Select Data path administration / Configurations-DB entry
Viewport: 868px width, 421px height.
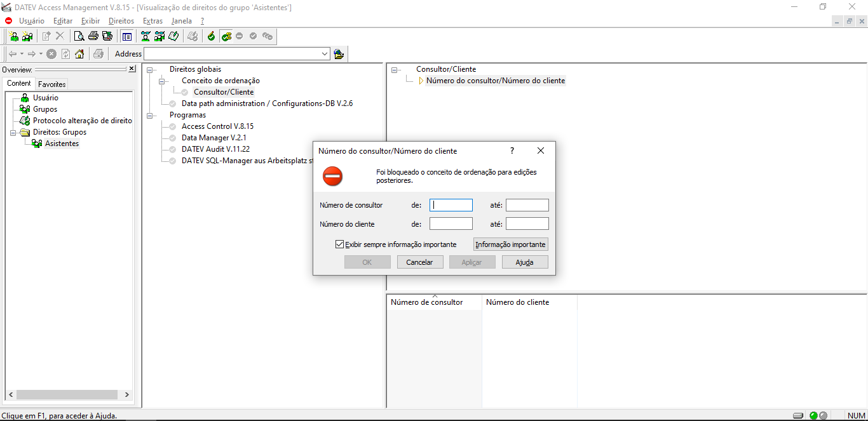coord(267,104)
